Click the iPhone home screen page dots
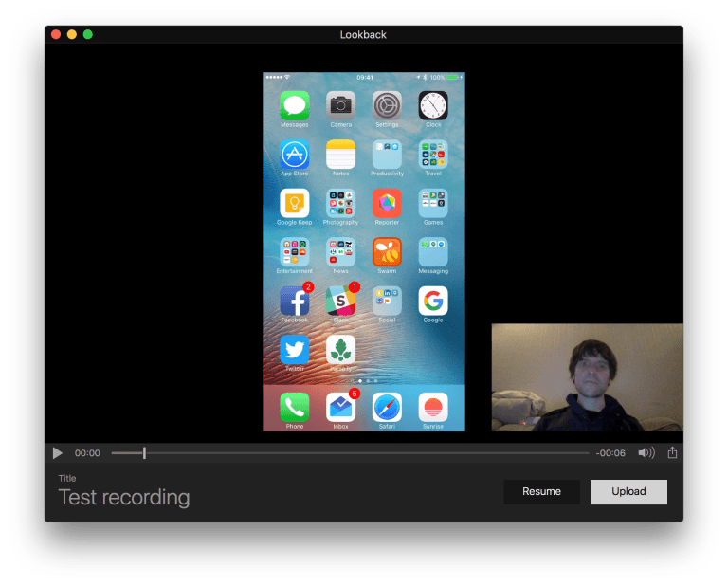The image size is (728, 586). [364, 381]
